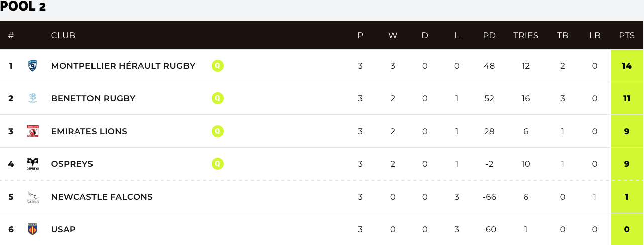Click Montpellier's 14 points highlighted cell
644x245 pixels.
[x=627, y=66]
